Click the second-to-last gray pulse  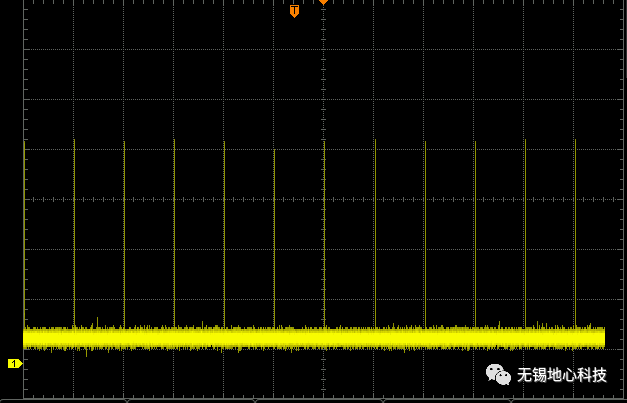[525, 230]
